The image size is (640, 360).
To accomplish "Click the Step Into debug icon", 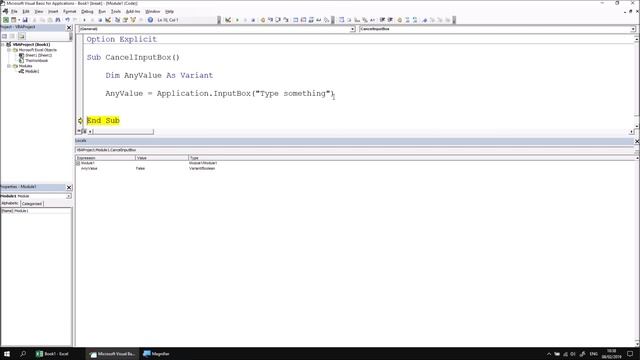I will [270, 20].
